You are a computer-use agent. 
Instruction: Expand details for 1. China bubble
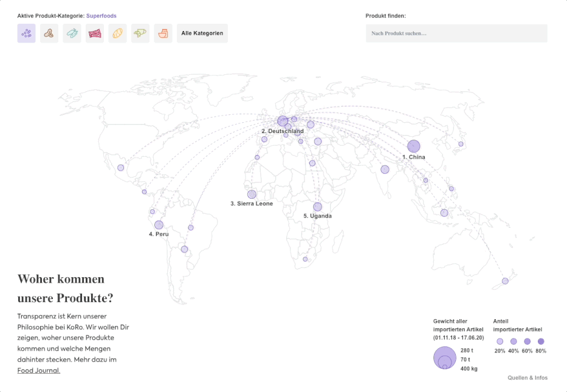click(414, 146)
